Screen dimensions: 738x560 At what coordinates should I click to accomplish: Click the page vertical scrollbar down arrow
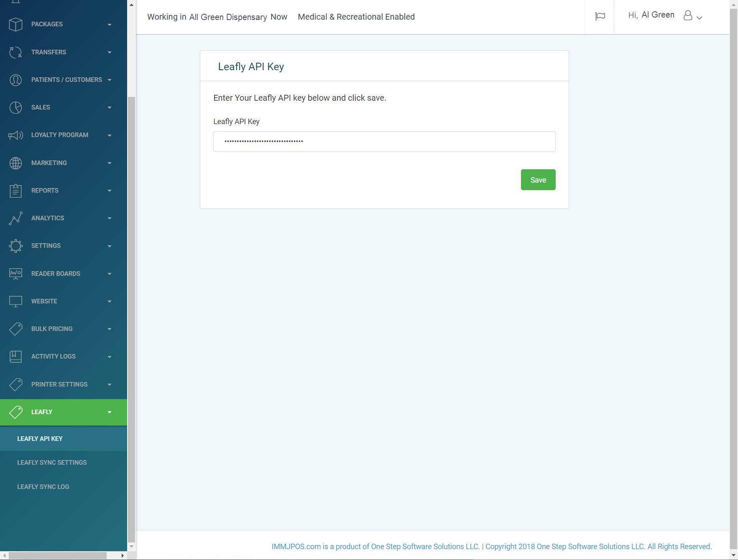click(x=733, y=555)
